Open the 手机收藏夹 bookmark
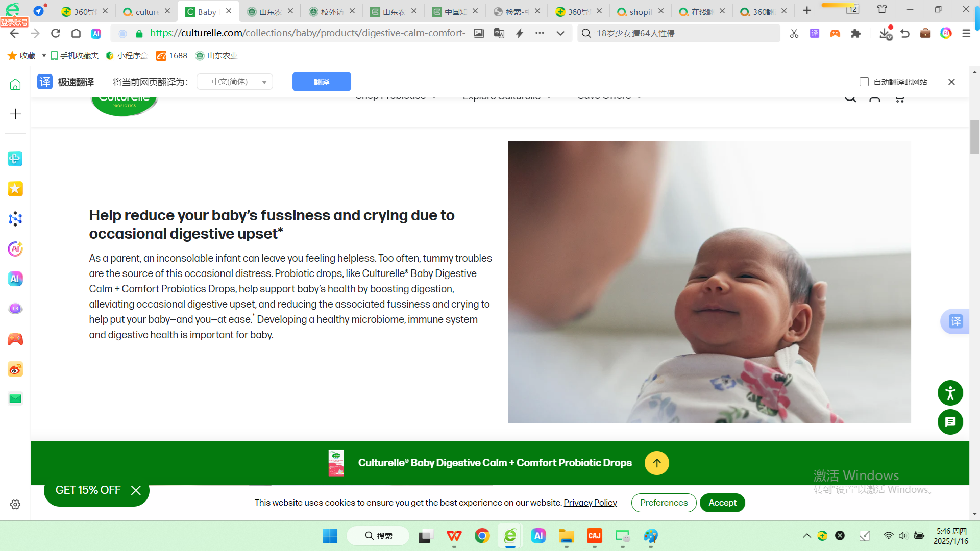980x551 pixels. click(75, 55)
